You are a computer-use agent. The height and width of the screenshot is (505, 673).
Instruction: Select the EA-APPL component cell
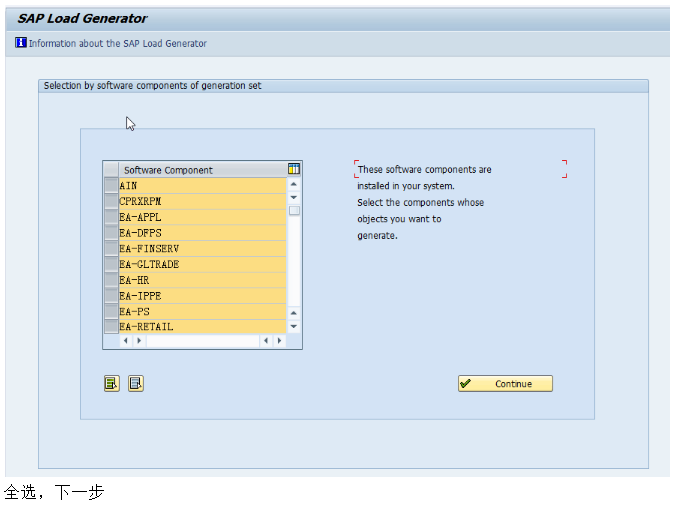pyautogui.click(x=200, y=217)
